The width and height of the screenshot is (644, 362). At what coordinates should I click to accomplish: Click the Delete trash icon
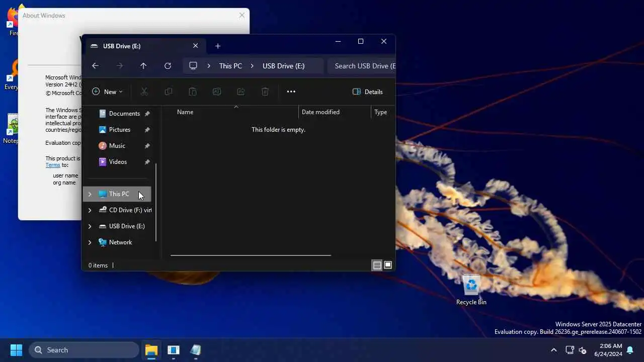(x=265, y=92)
